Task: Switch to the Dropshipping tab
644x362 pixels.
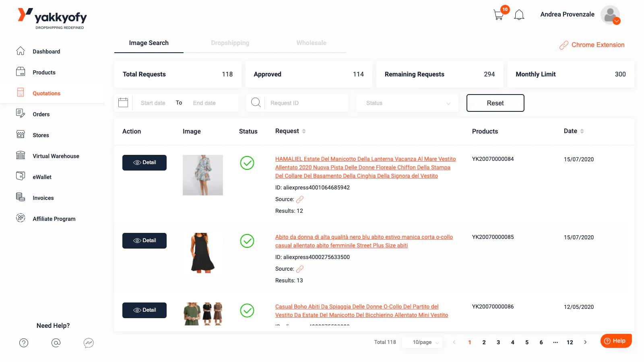Action: tap(230, 43)
